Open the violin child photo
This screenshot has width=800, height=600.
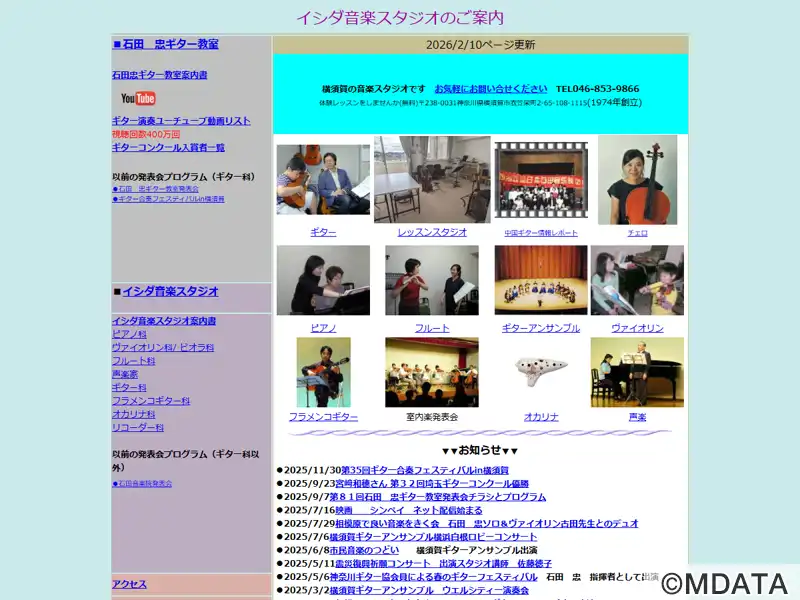[637, 280]
